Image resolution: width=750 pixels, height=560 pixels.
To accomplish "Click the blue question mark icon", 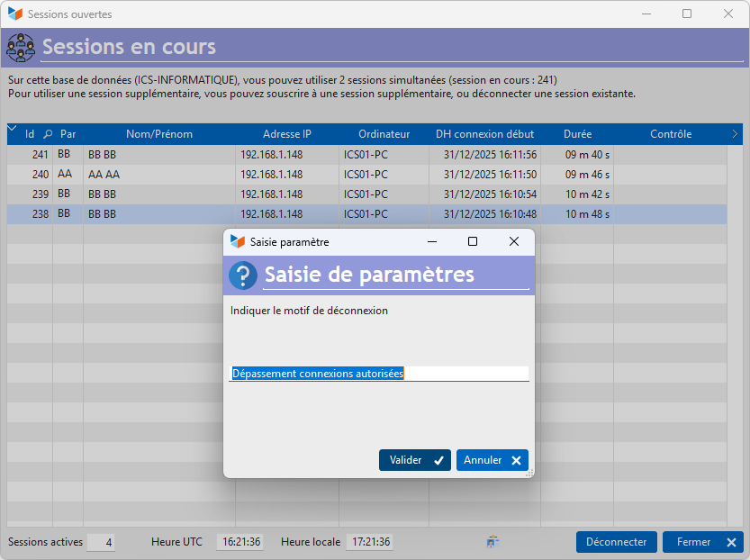I will coord(243,275).
